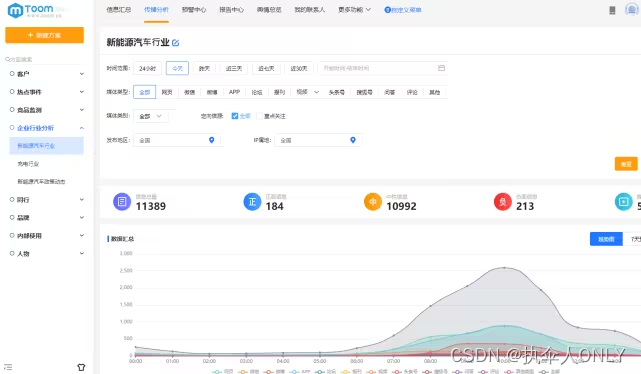Click the start-end date range input

click(382, 68)
